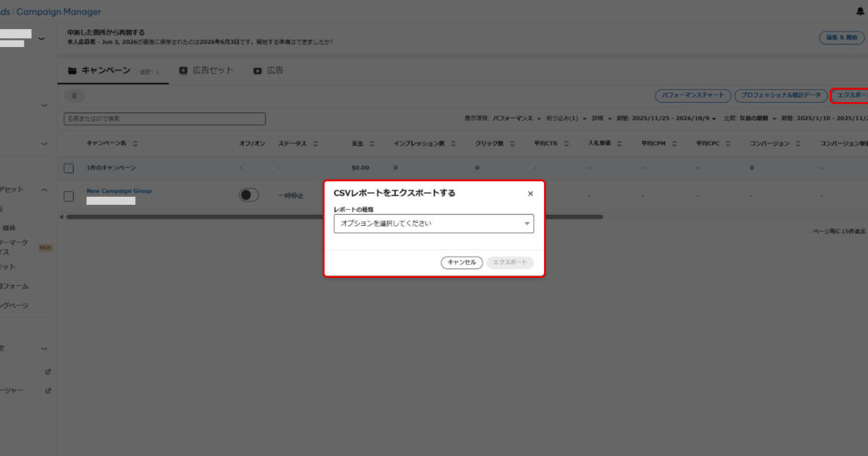Click the greyed エクスポート button in the dialog
This screenshot has width=868, height=456.
coord(510,263)
